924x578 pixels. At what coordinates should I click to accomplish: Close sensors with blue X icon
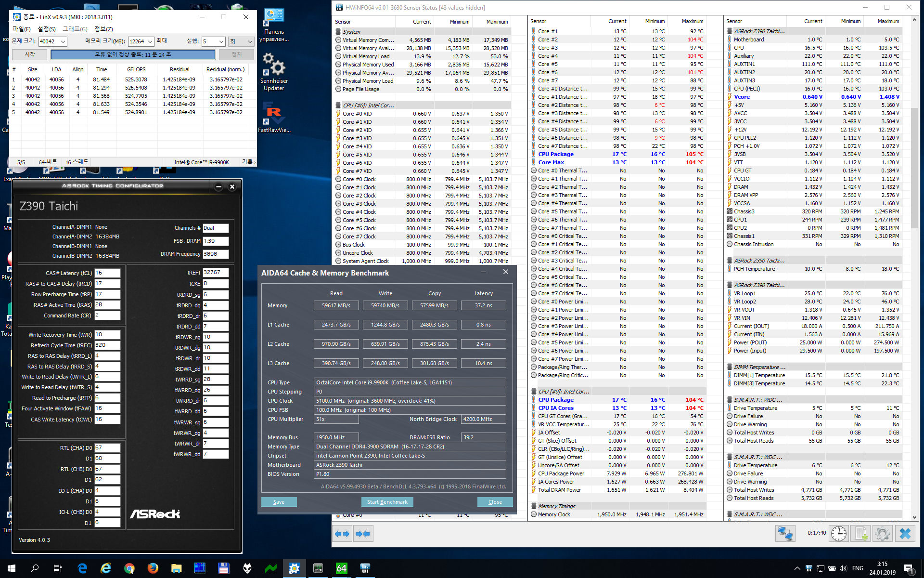(x=905, y=534)
